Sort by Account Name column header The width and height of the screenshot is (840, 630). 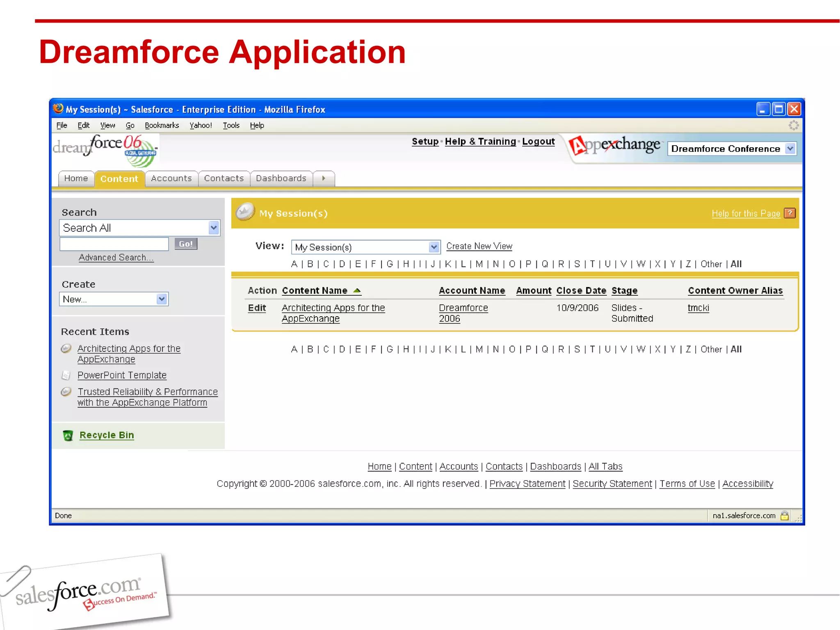tap(472, 290)
